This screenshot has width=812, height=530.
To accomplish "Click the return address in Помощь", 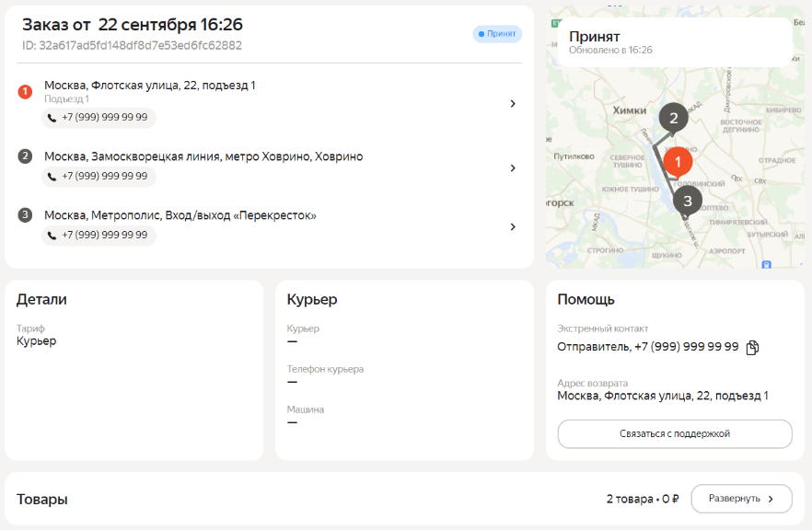I will pyautogui.click(x=663, y=396).
